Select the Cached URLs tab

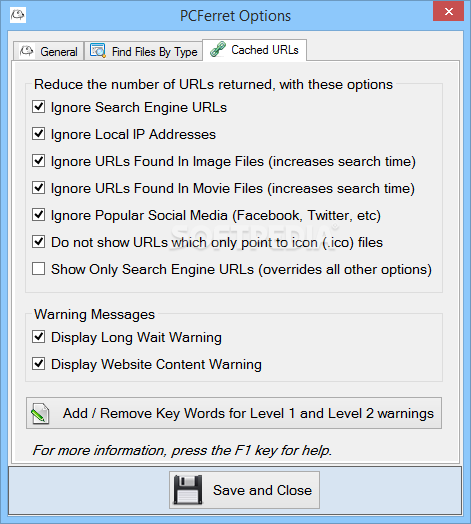point(254,50)
